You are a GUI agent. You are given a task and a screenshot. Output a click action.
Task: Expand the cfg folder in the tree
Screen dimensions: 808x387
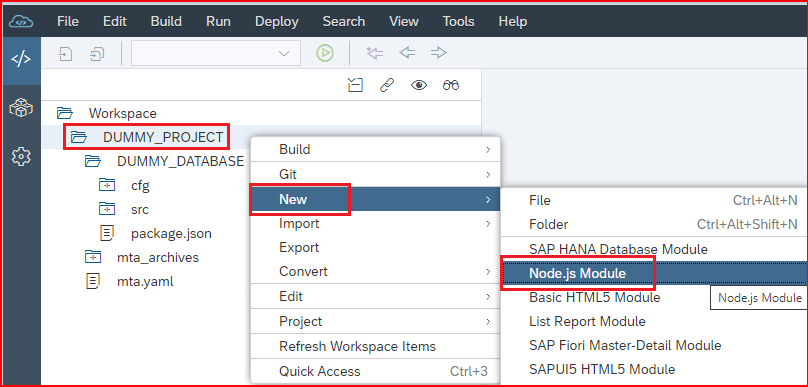pos(107,186)
